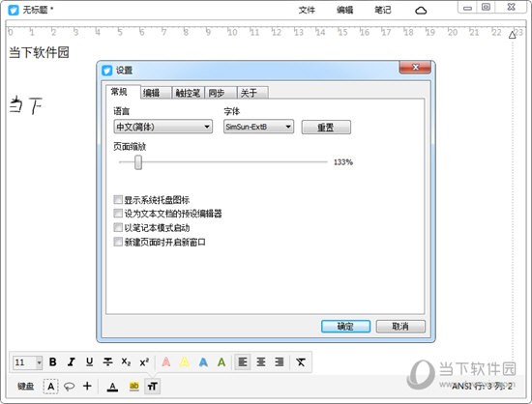
Task: Click the app icon in title bar
Action: (14, 10)
